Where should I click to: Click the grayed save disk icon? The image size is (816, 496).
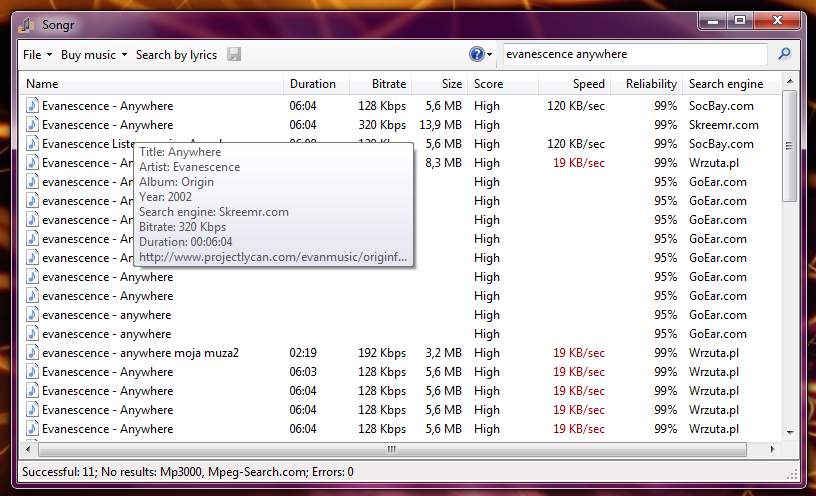click(234, 54)
